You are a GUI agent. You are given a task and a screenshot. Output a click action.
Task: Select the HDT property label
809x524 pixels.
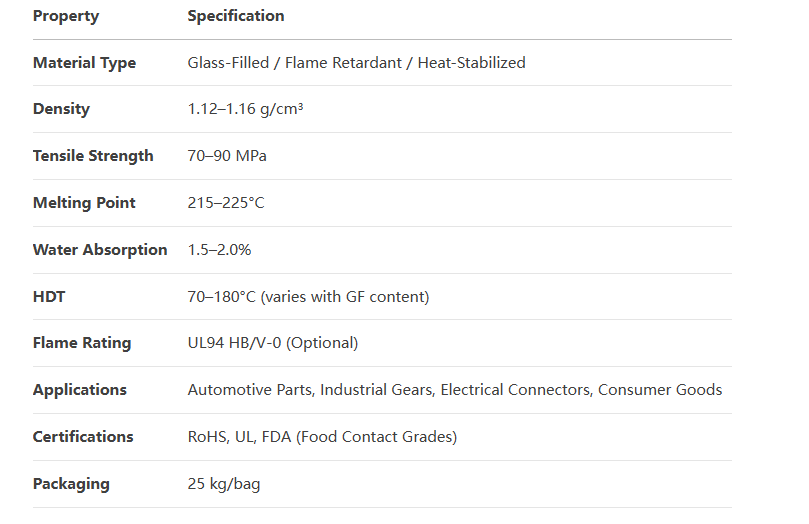[49, 297]
